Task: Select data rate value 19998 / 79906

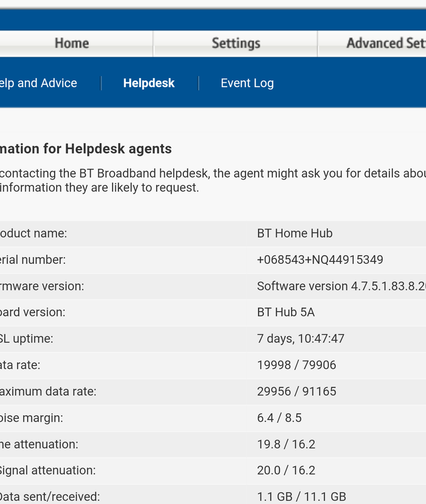Action: point(296,365)
